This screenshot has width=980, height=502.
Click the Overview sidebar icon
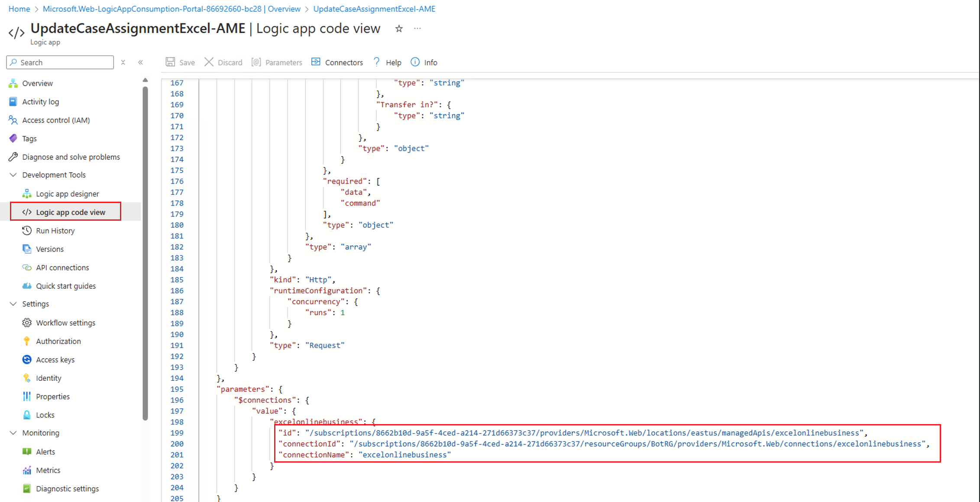coord(13,83)
